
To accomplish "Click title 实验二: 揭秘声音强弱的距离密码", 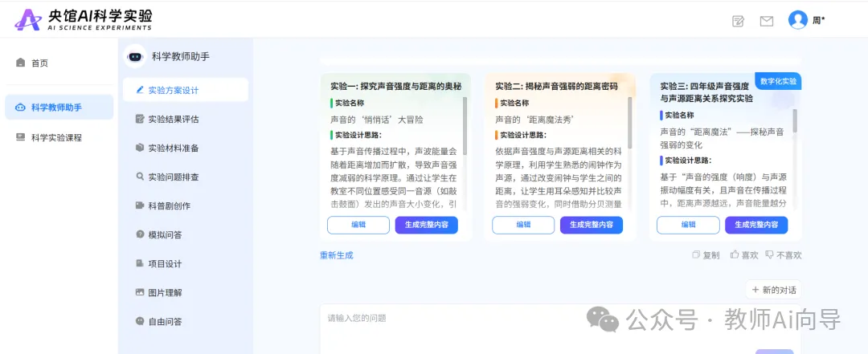I will [x=556, y=86].
